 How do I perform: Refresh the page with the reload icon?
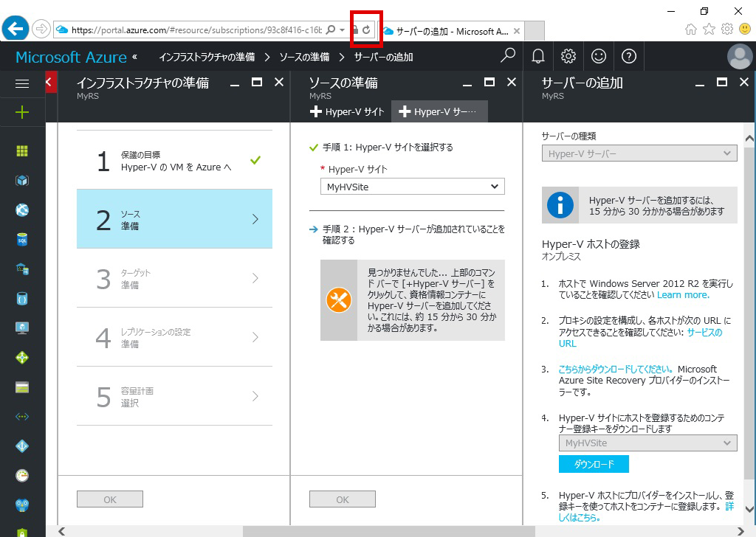coord(366,30)
